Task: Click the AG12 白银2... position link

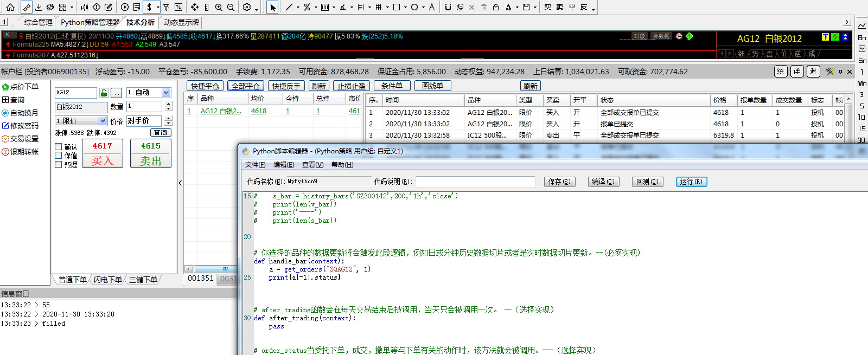Action: 221,111
